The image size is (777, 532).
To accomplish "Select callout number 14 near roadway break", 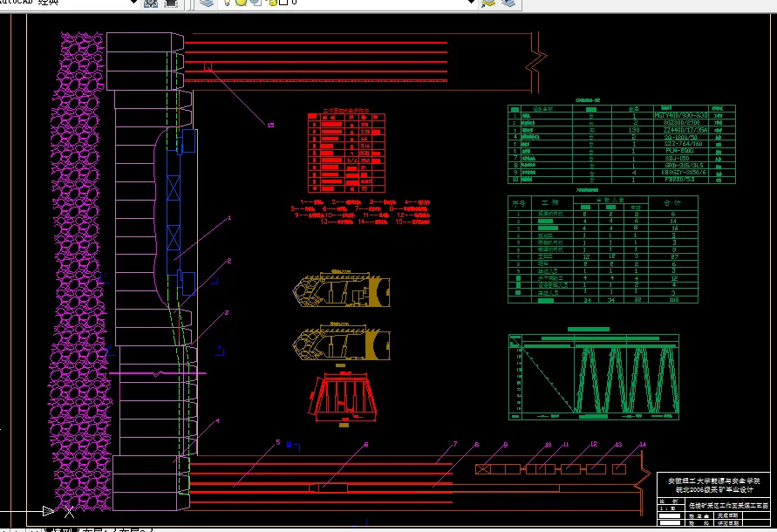I will 643,444.
